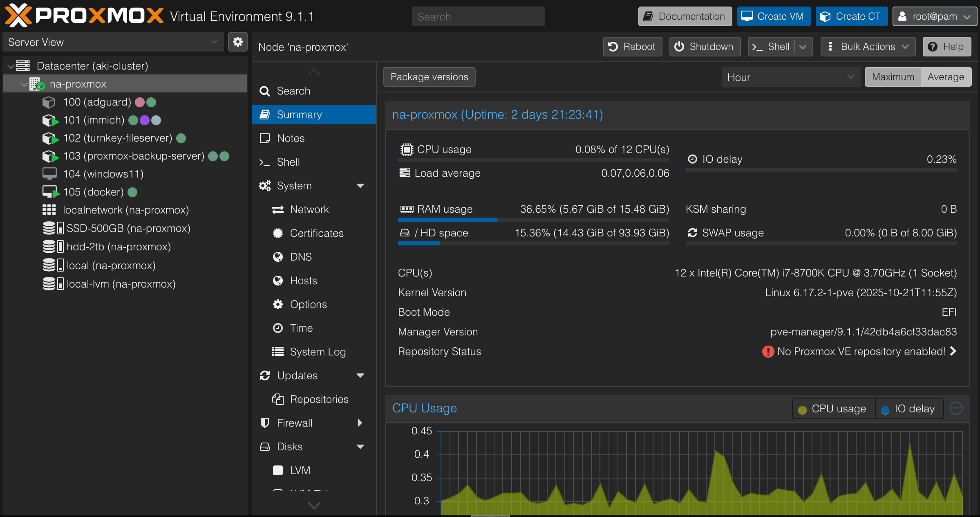Open the Hour timeframe dropdown

coord(790,77)
